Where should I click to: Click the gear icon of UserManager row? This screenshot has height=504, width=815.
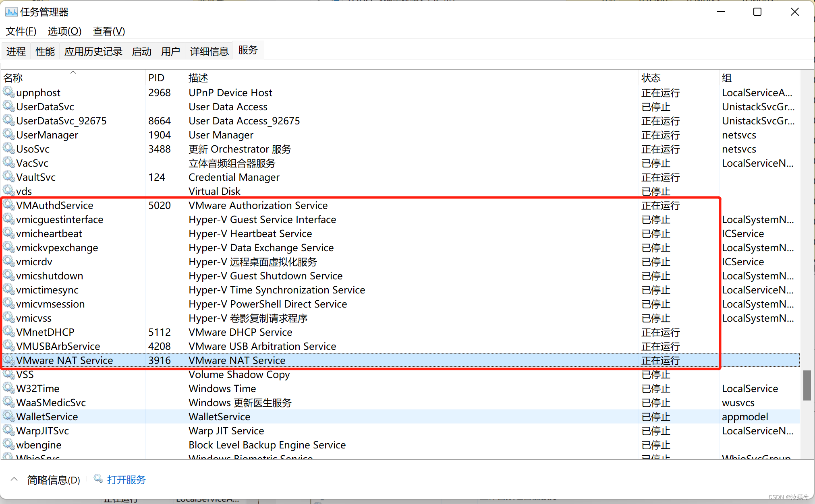pos(9,134)
